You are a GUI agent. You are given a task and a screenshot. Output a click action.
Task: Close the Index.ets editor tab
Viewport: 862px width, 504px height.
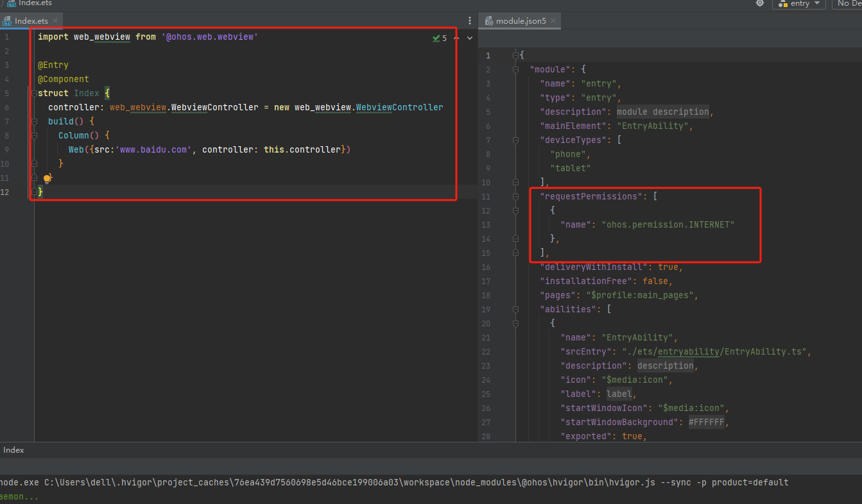pyautogui.click(x=56, y=21)
